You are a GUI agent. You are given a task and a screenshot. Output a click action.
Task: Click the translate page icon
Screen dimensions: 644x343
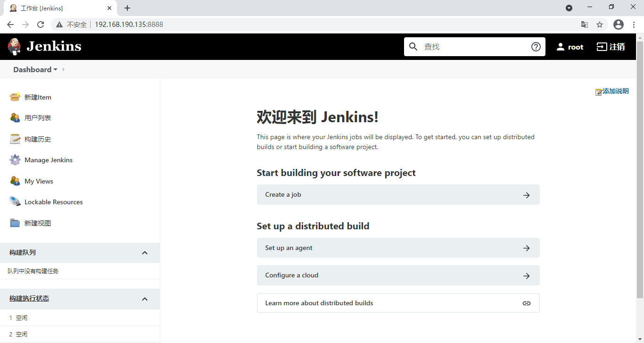coord(585,25)
